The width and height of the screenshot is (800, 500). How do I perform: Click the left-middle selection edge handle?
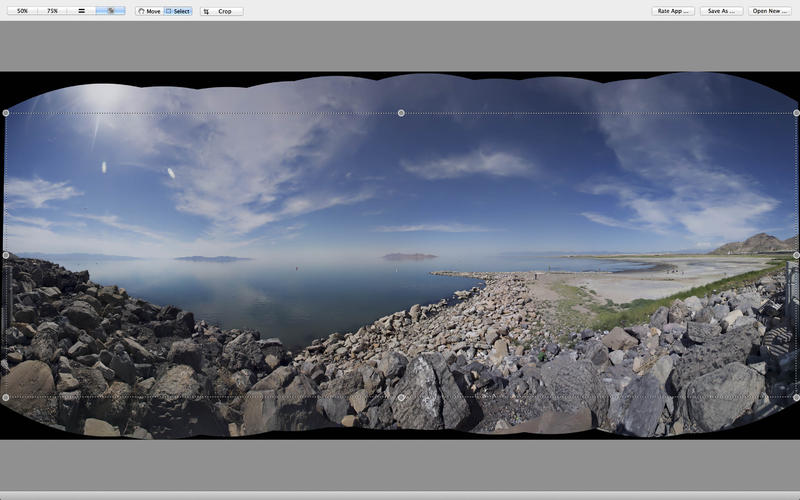tap(6, 255)
